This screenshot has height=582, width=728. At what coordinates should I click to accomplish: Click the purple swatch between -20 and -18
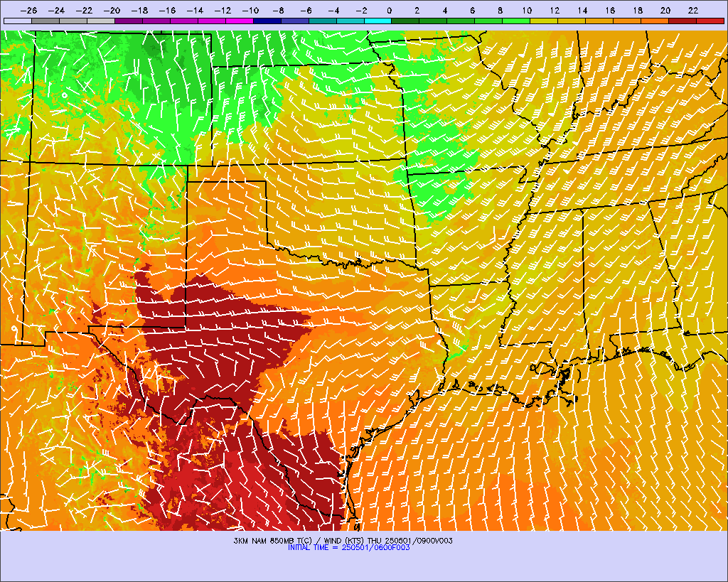point(129,21)
